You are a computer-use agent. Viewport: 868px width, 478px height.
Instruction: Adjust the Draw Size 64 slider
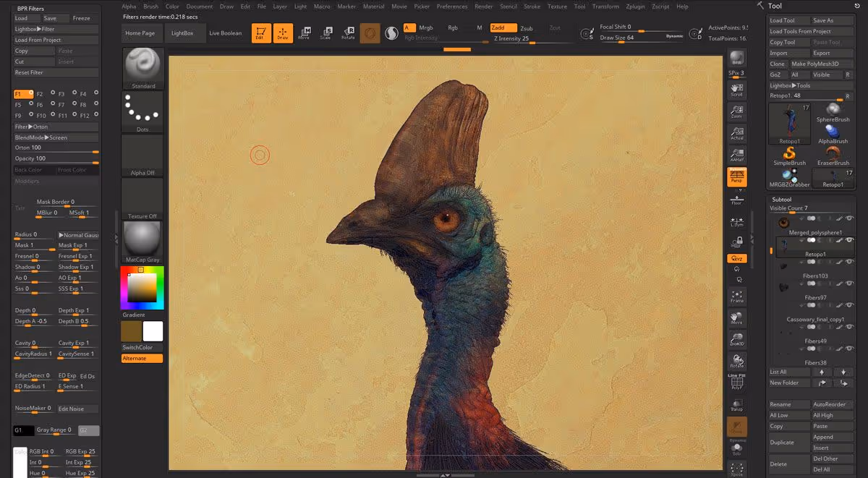tap(640, 38)
